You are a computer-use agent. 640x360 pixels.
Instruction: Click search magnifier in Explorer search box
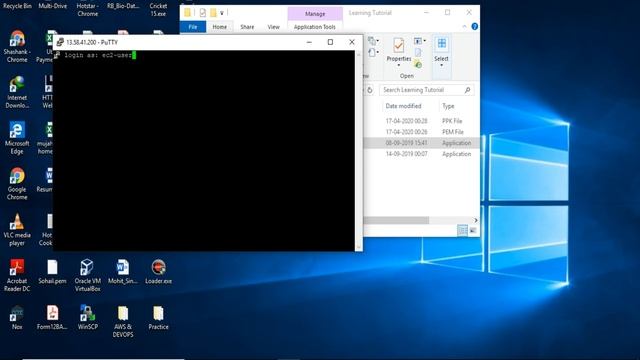click(467, 90)
